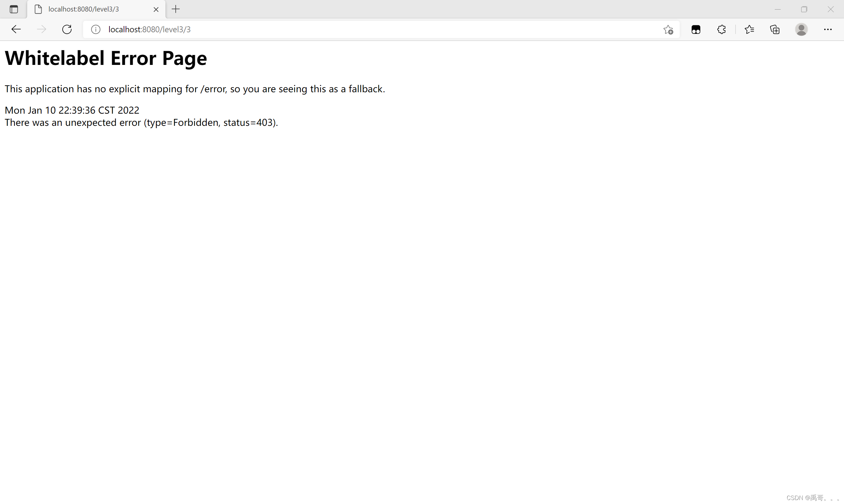Open the site information icon
844x504 pixels.
point(96,29)
